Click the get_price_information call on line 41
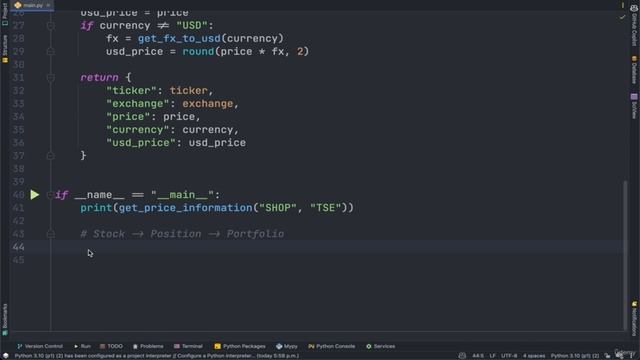Viewport: 640px width, 360px height. [186, 208]
